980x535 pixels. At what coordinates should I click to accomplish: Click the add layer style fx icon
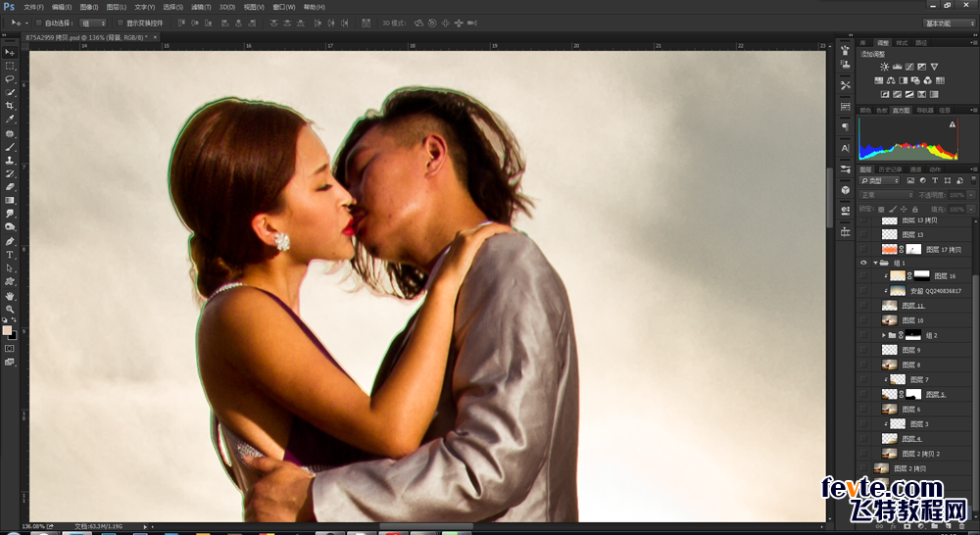coord(893,527)
